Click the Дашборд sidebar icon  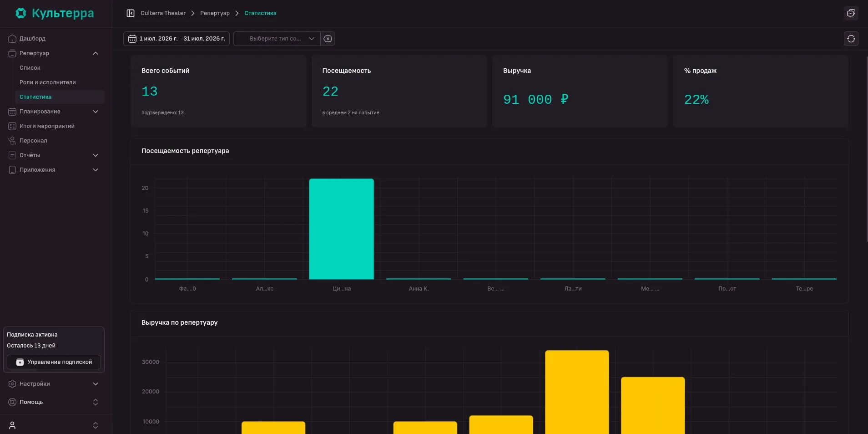tap(12, 39)
